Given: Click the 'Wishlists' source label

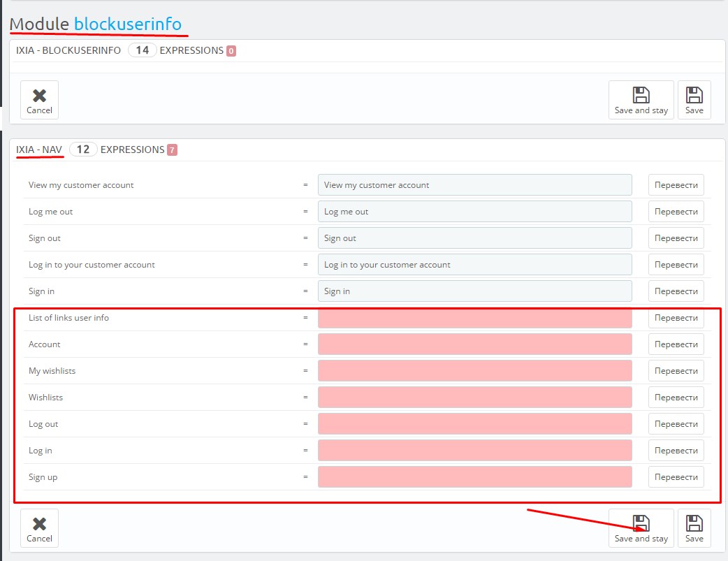Looking at the screenshot, I should [x=45, y=397].
